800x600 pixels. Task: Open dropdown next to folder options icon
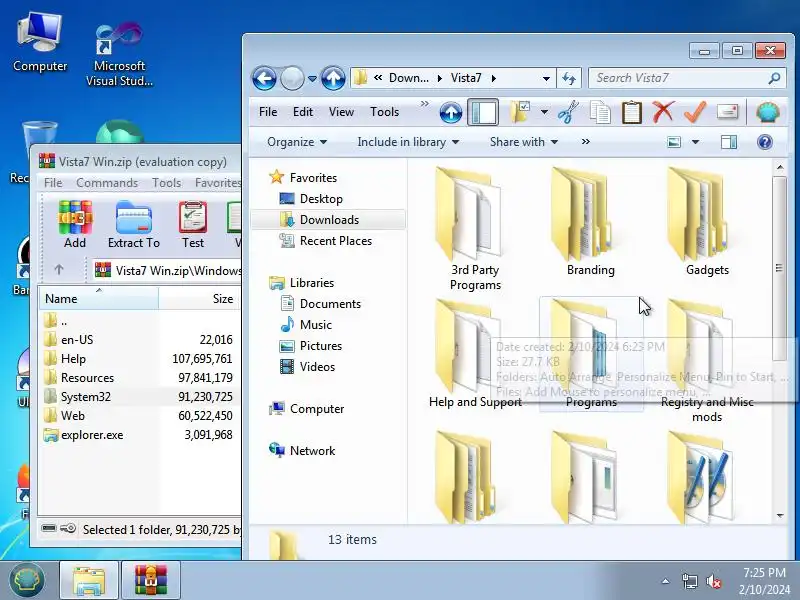pyautogui.click(x=544, y=112)
